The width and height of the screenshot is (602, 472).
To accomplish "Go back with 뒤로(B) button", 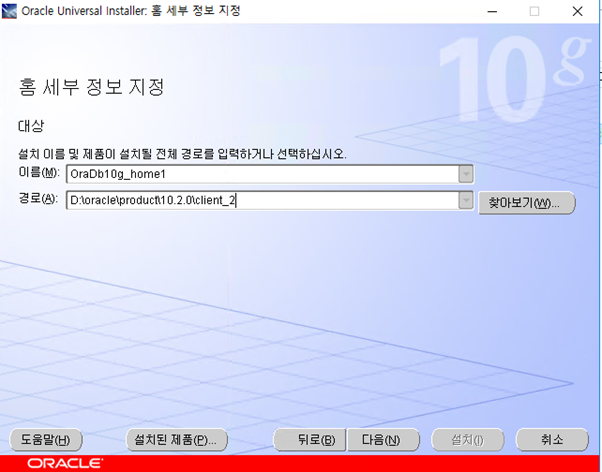I will 310,440.
